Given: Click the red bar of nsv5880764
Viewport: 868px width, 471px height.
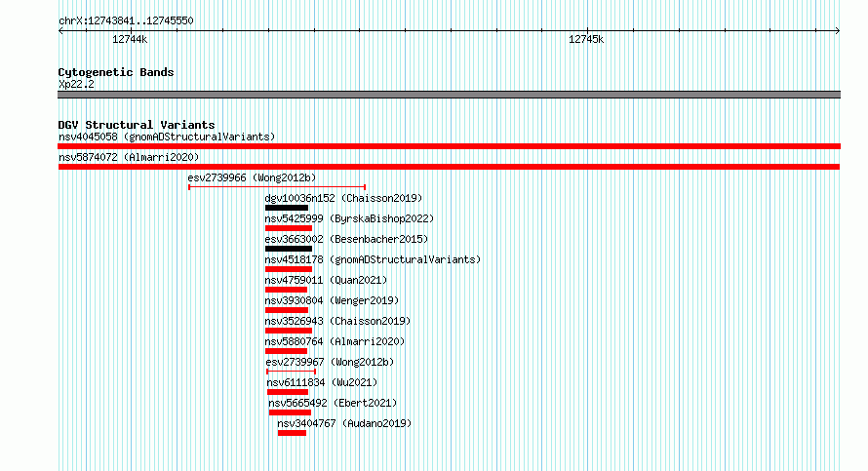Looking at the screenshot, I should (x=286, y=351).
